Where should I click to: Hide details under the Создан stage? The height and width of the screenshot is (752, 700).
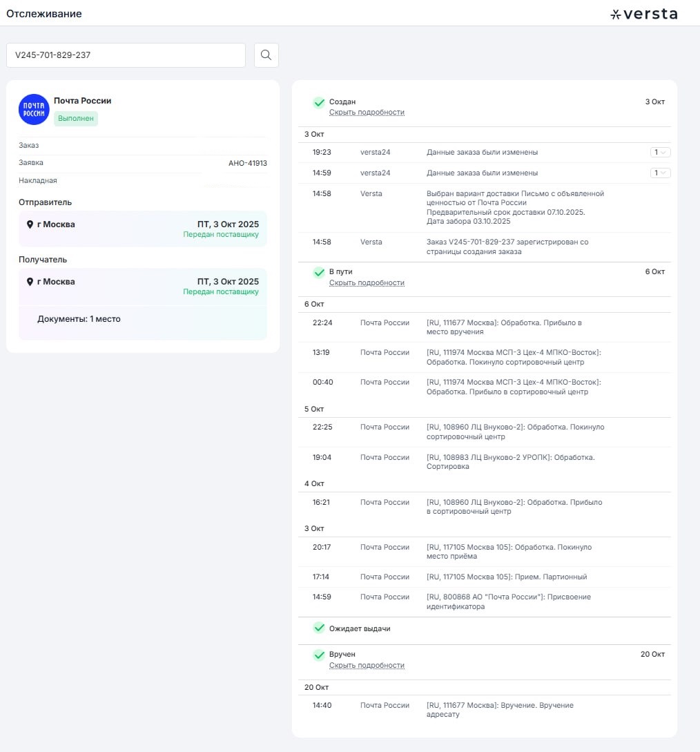367,113
